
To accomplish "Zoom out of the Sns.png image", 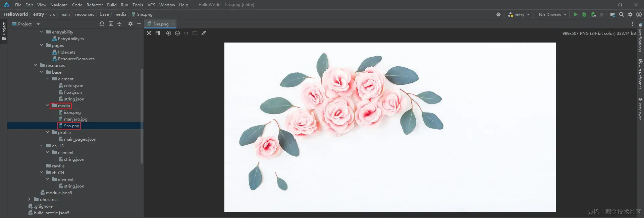I will pos(177,33).
